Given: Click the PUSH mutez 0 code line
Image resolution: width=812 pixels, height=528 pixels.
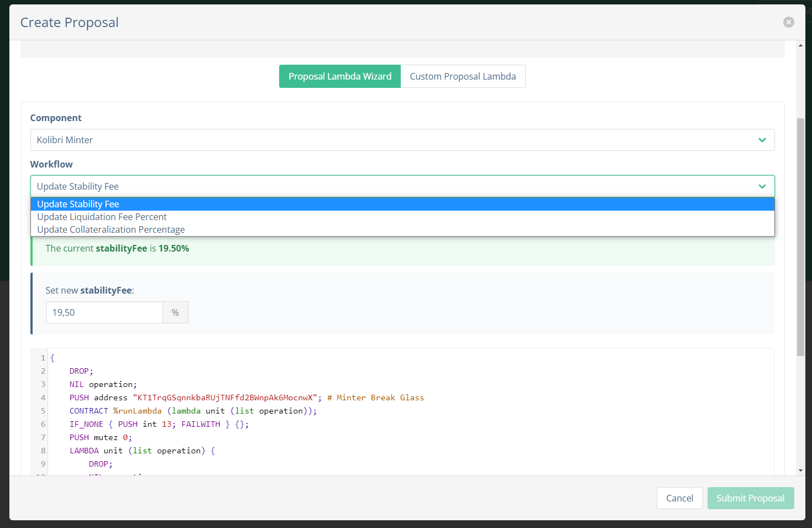Looking at the screenshot, I should [x=101, y=437].
